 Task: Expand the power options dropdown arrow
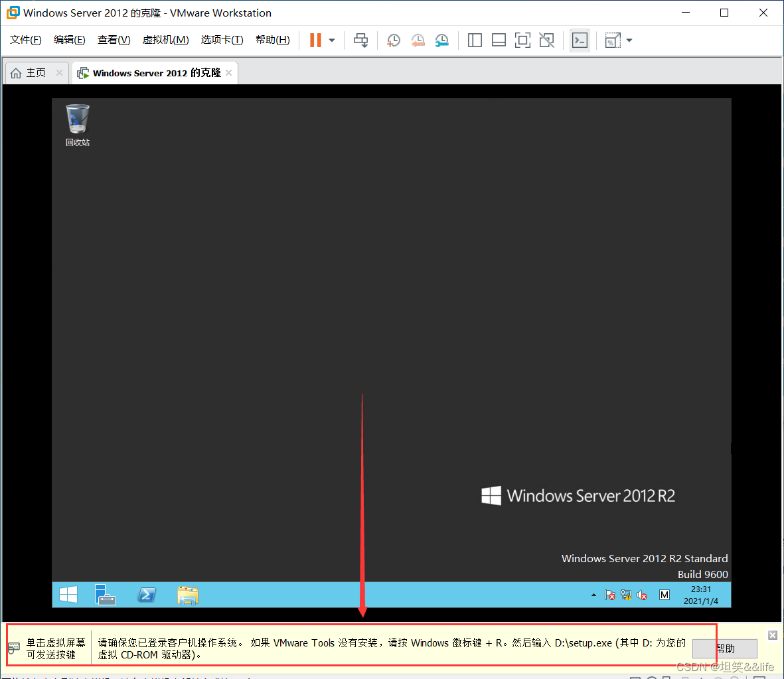[x=331, y=40]
